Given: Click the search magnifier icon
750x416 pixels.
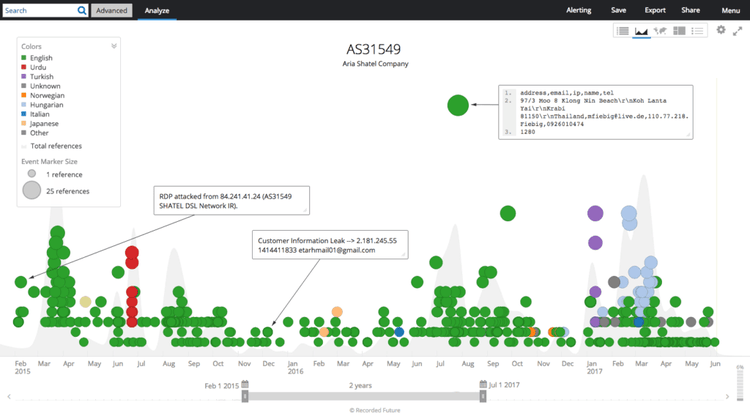Looking at the screenshot, I should point(81,10).
